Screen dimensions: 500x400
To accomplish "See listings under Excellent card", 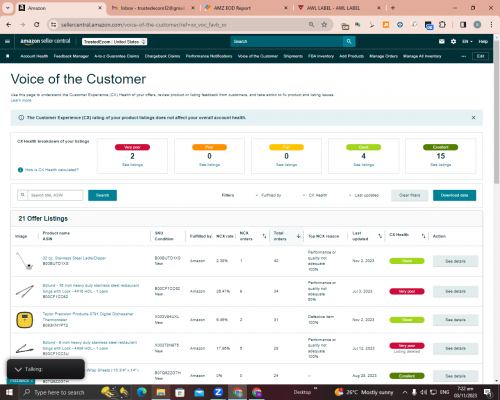I will pyautogui.click(x=441, y=165).
